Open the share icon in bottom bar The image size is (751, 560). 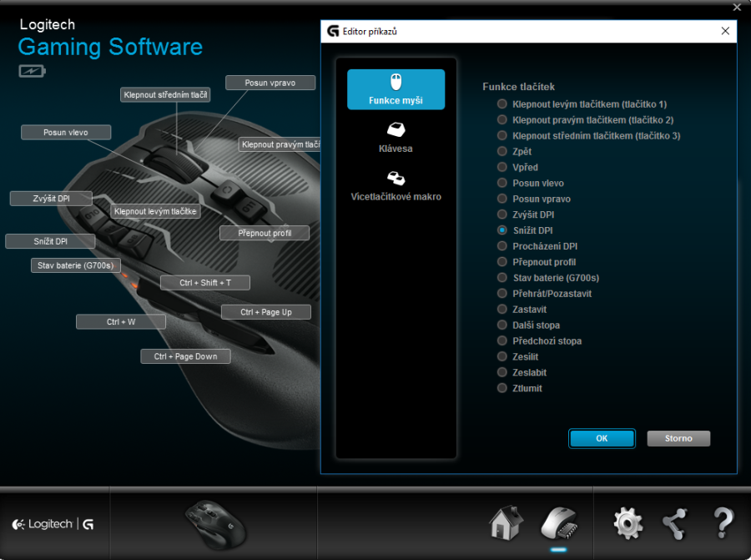pos(675,523)
